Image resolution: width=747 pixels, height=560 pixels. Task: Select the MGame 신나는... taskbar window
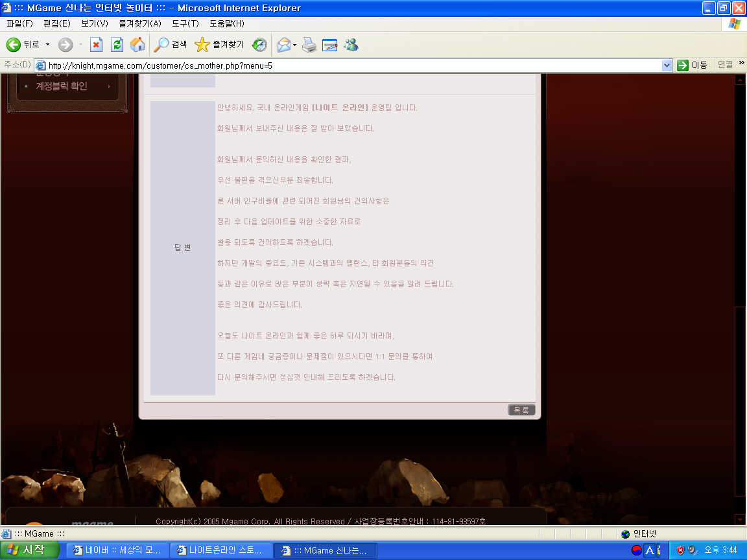tap(326, 550)
